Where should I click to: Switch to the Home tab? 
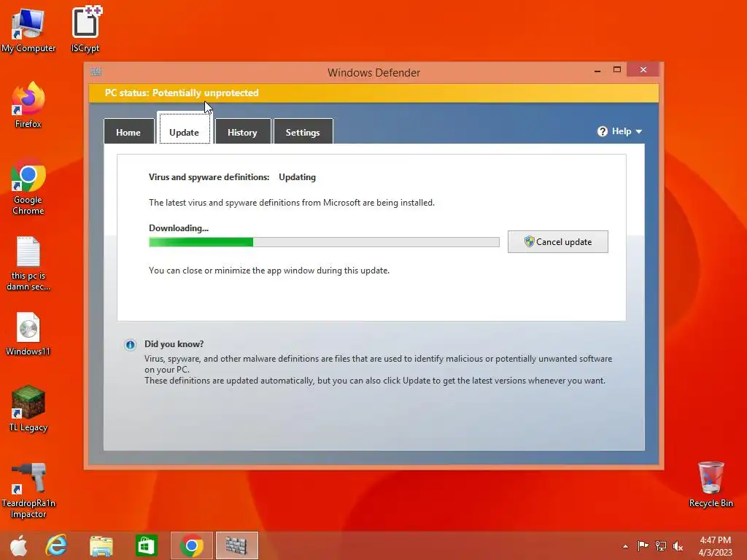(128, 131)
